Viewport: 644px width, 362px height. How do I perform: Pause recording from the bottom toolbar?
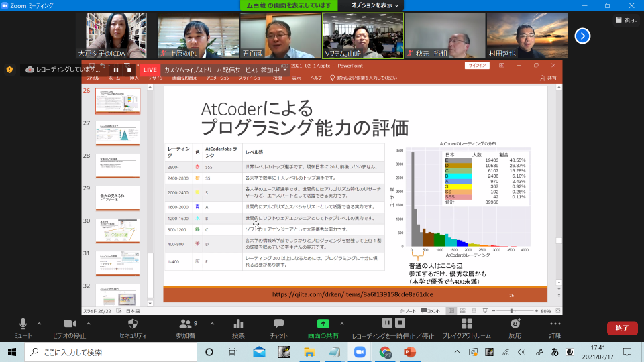click(387, 323)
